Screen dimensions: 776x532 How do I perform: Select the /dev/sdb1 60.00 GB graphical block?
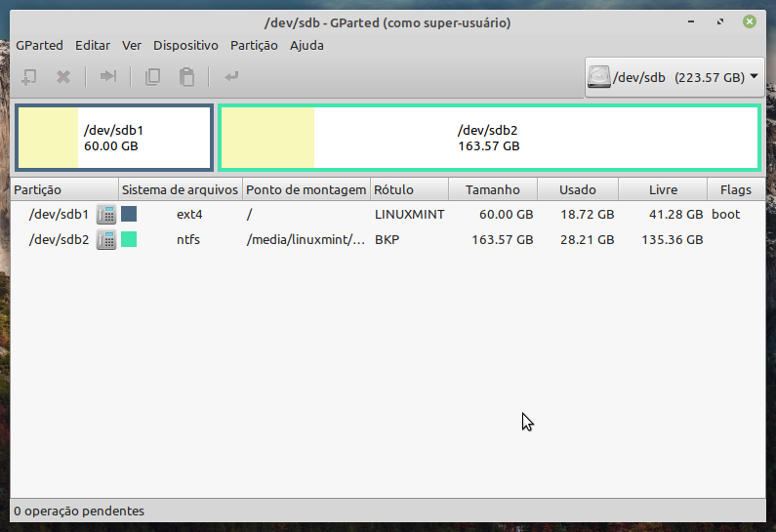pos(114,138)
